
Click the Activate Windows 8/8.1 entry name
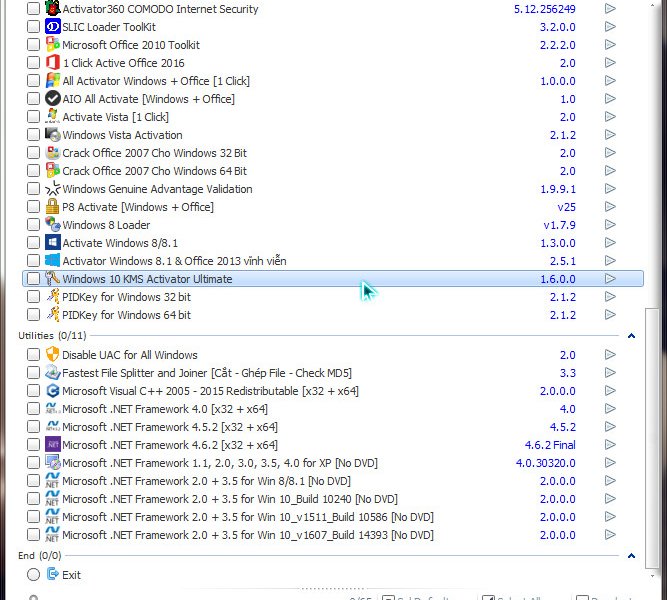pyautogui.click(x=120, y=243)
